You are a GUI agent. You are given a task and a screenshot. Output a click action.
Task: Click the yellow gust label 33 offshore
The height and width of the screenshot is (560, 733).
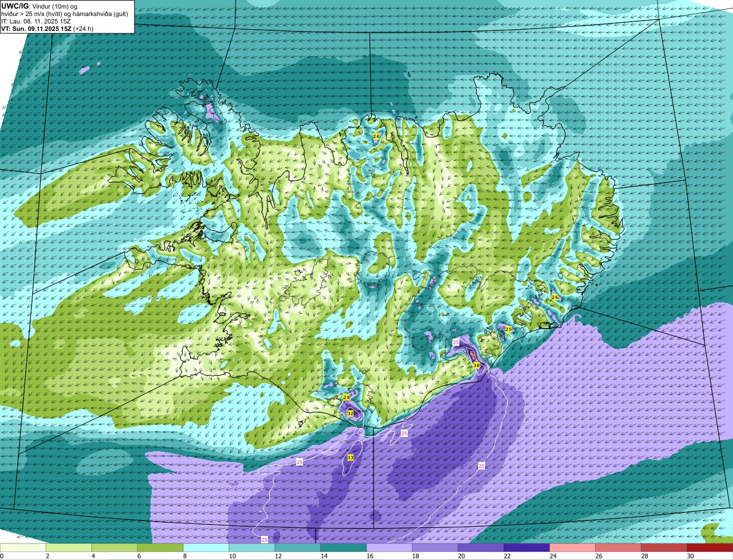pyautogui.click(x=350, y=458)
